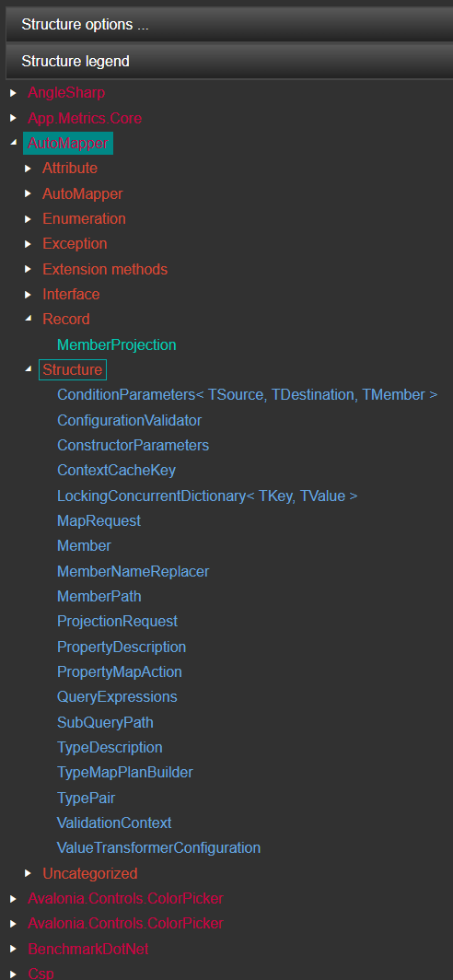The width and height of the screenshot is (453, 980).
Task: Open the Structure legend panel
Action: (x=229, y=61)
